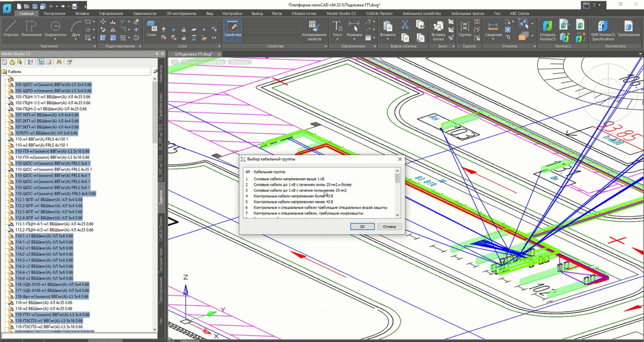Screen dimensions: 644x342
Task: Click Отмена in cable group dialog
Action: click(x=389, y=227)
